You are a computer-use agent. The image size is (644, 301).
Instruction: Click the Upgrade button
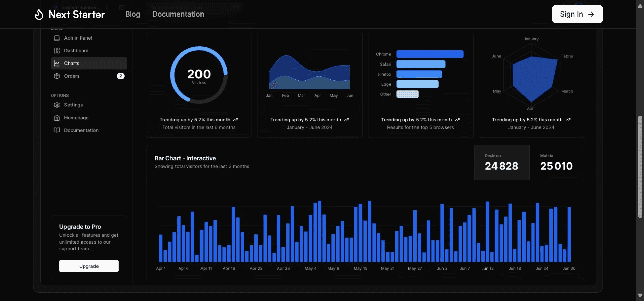[x=89, y=266]
